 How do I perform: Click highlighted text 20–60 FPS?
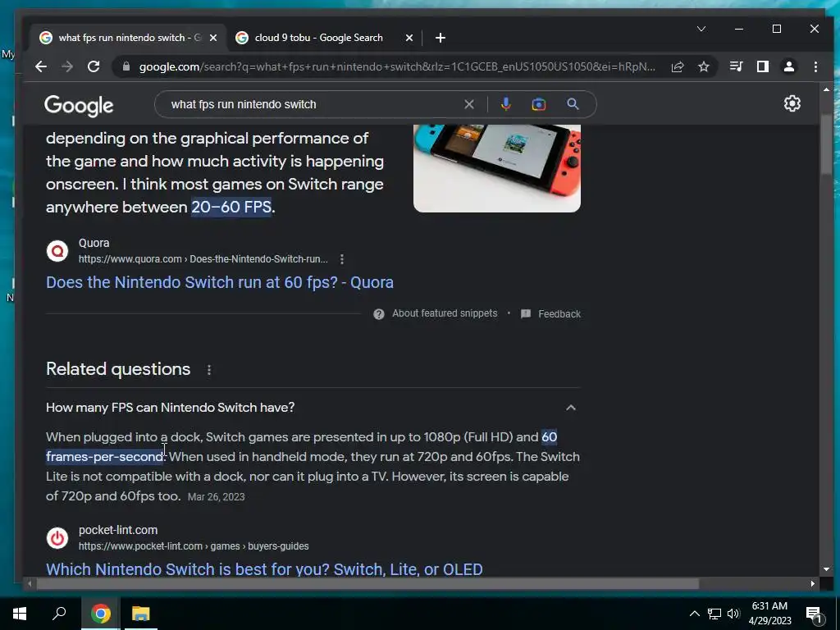[x=231, y=207]
